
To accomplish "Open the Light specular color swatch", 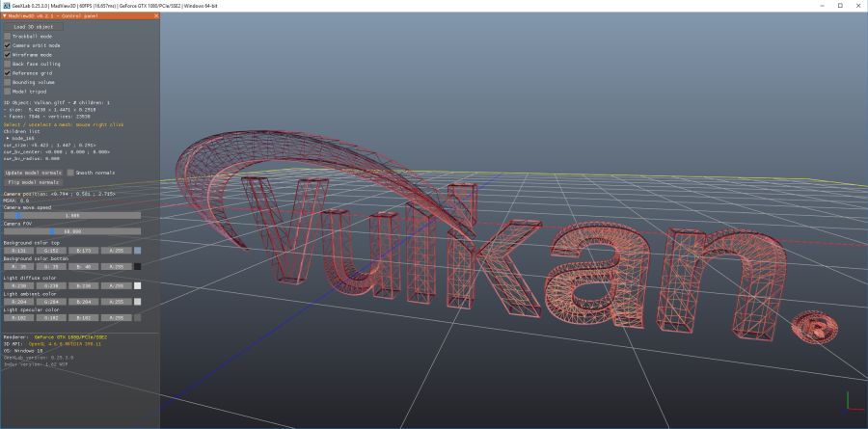I will 137,318.
